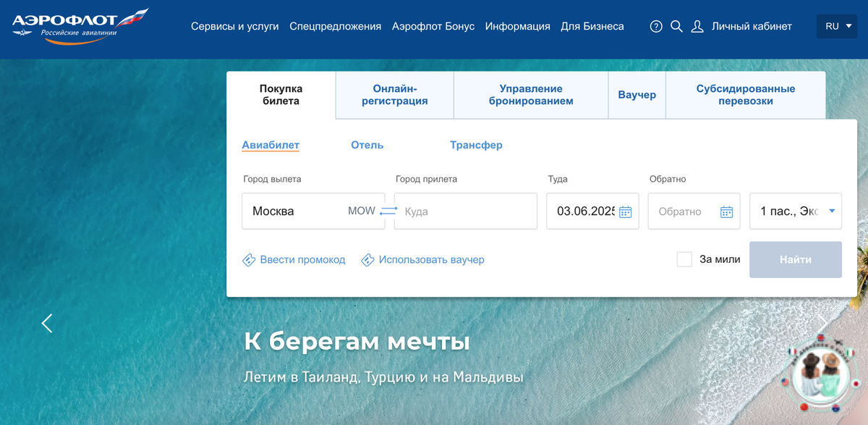868x425 pixels.
Task: Open the passenger and class selector dropdown
Action: point(795,211)
